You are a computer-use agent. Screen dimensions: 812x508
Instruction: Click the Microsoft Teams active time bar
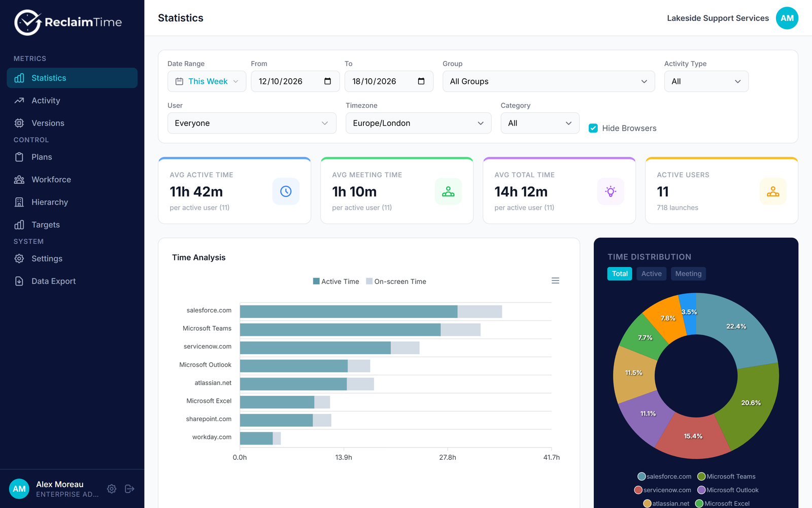[340, 330]
